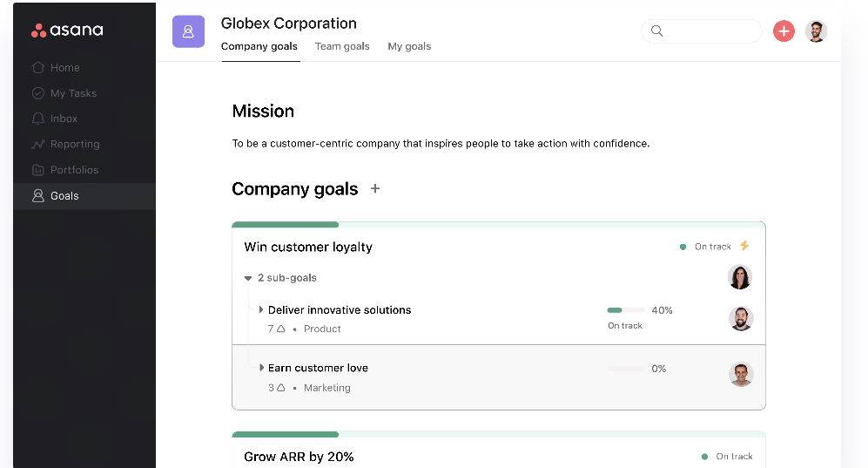Screen dimensions: 868x468
Task: Open the Win customer loyalty goal
Action: (308, 247)
